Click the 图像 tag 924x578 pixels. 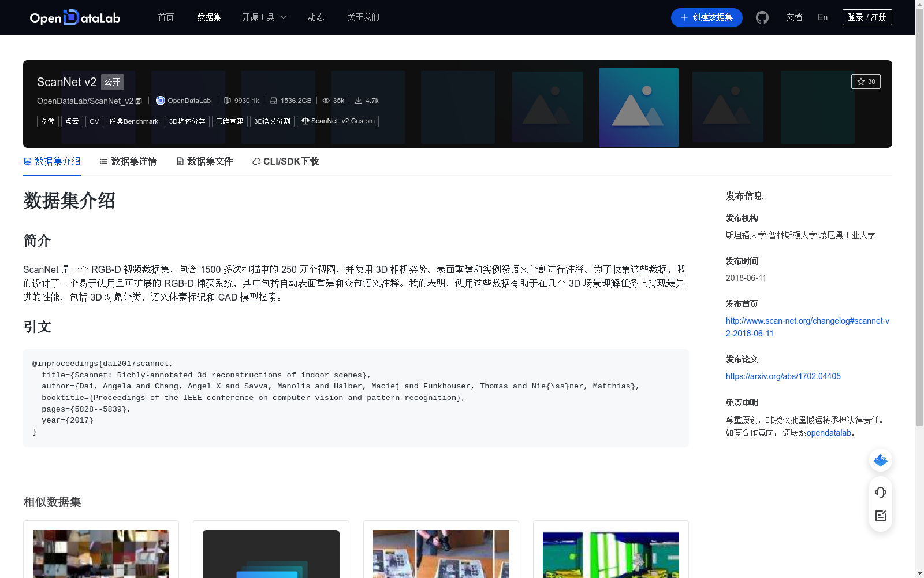pyautogui.click(x=48, y=121)
